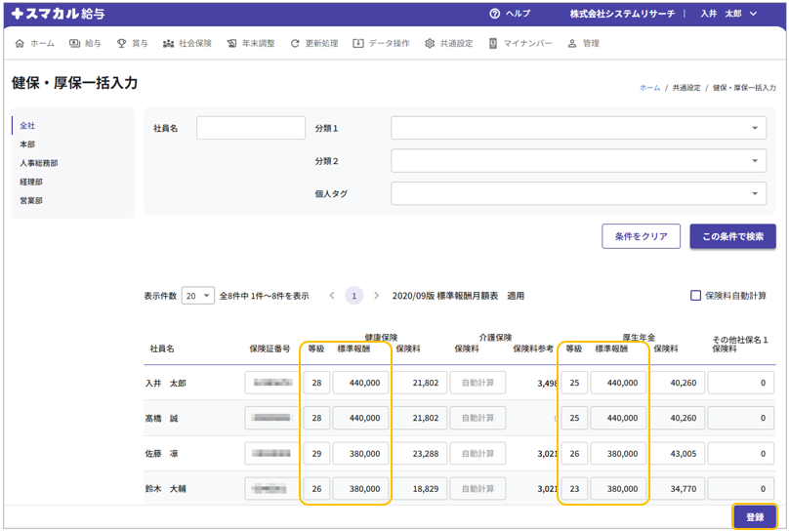Open the 賞与 bonus trophy icon
Image resolution: width=789 pixels, height=532 pixels.
tap(121, 44)
